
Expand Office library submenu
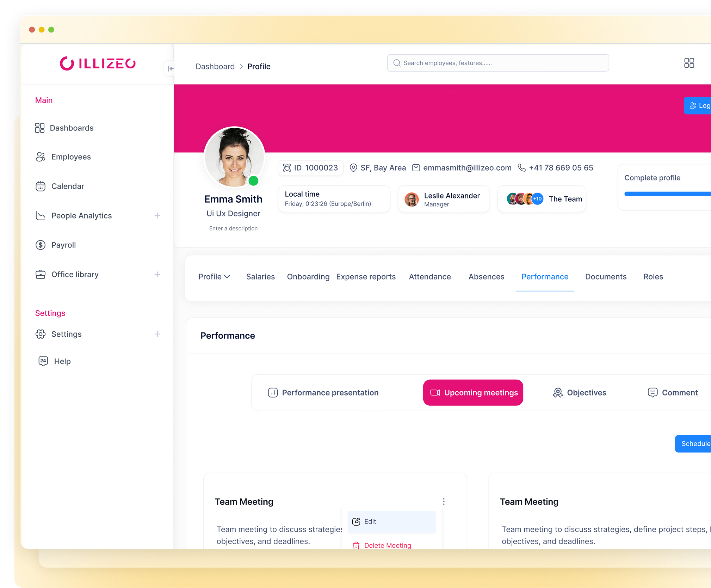click(x=157, y=274)
